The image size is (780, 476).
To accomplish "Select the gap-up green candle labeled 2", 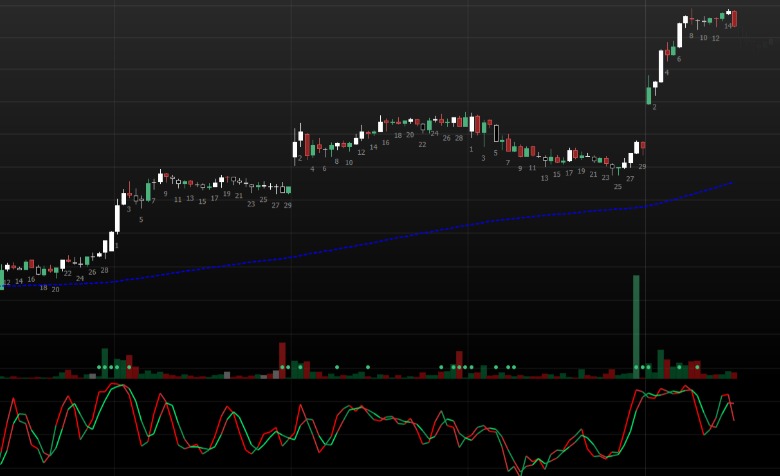I will click(x=649, y=95).
